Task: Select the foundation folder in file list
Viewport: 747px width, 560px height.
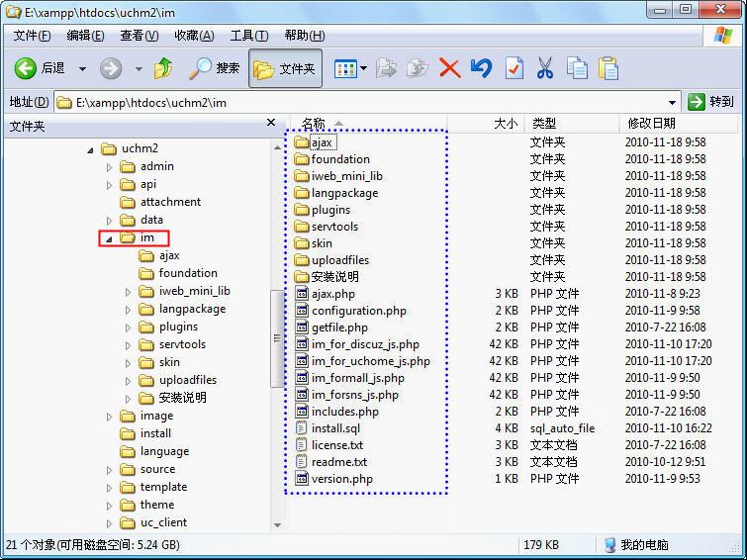Action: [x=332, y=159]
